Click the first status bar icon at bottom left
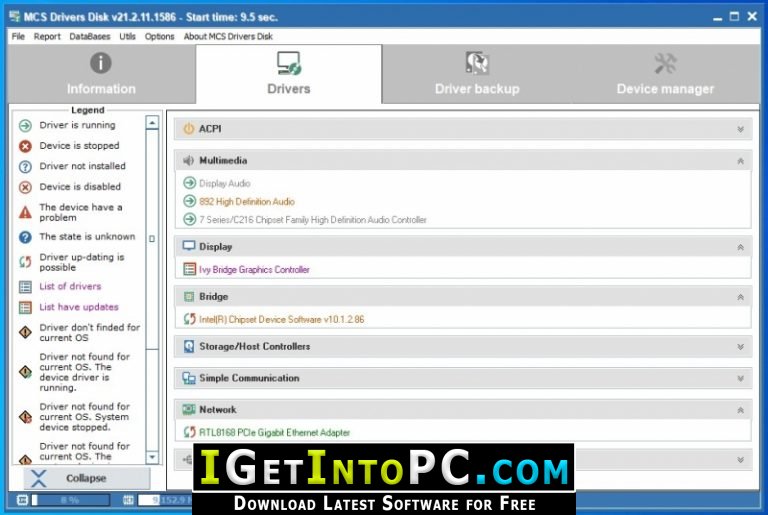 click(x=22, y=500)
